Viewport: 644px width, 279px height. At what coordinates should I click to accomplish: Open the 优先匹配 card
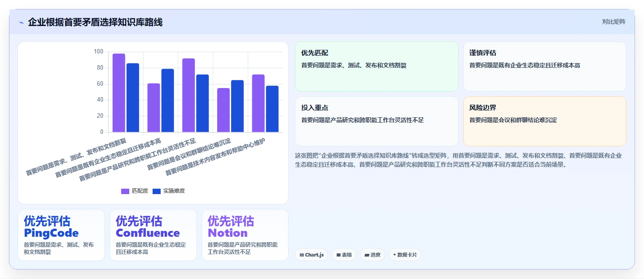click(x=377, y=66)
